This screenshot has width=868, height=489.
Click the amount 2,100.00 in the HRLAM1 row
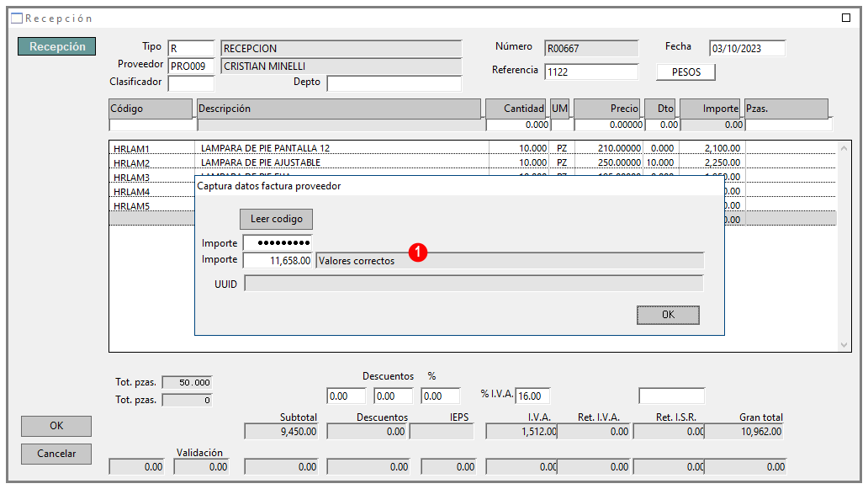tap(722, 148)
